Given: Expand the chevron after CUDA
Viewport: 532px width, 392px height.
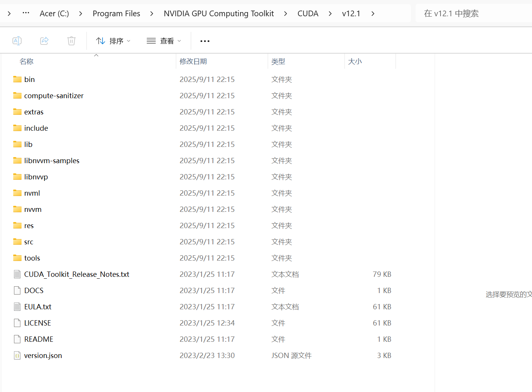Looking at the screenshot, I should tap(330, 14).
